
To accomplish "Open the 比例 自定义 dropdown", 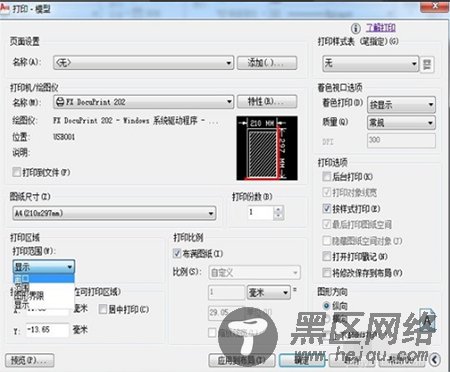I will tap(254, 273).
